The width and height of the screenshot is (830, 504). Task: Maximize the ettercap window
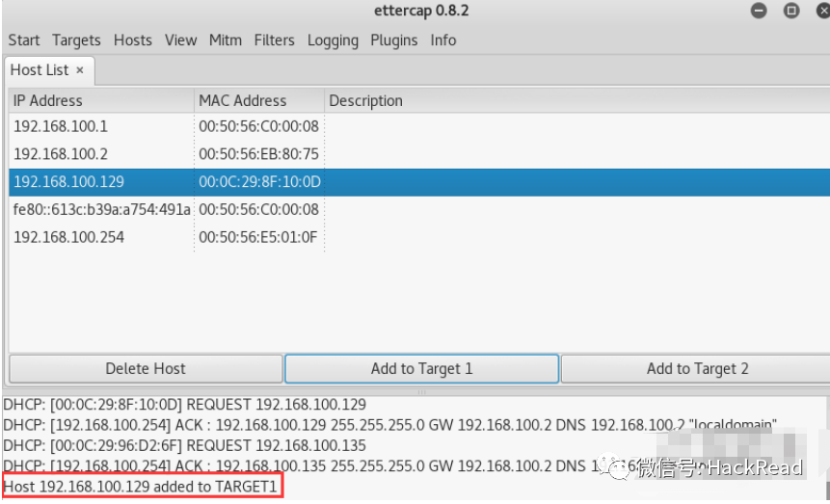coord(791,11)
